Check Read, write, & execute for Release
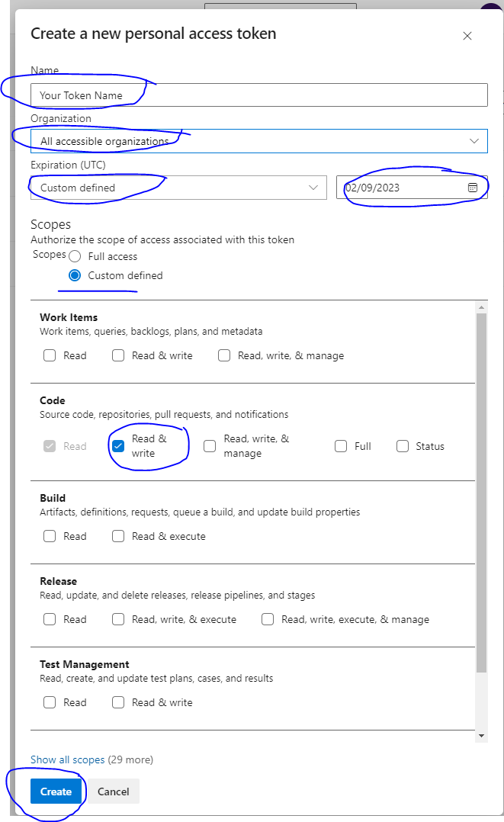This screenshot has height=822, width=504. pos(118,619)
